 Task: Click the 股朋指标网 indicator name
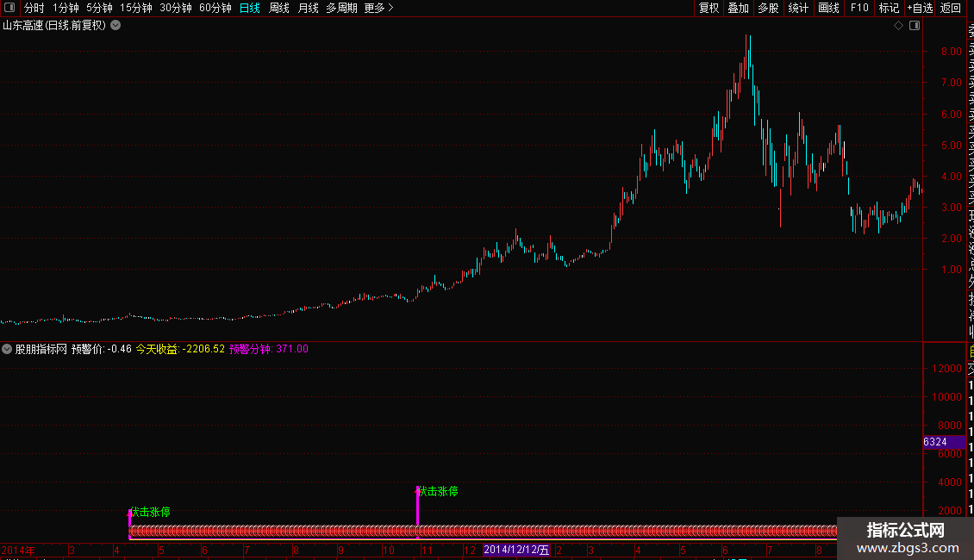[41, 349]
